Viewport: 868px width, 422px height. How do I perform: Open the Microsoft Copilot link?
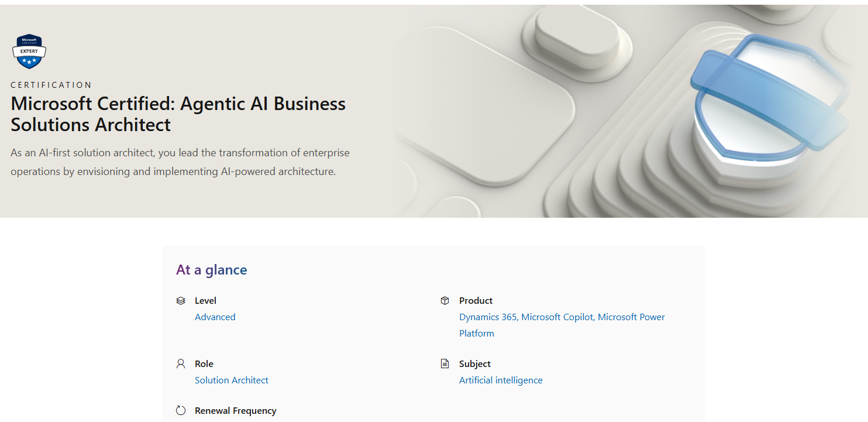(557, 317)
